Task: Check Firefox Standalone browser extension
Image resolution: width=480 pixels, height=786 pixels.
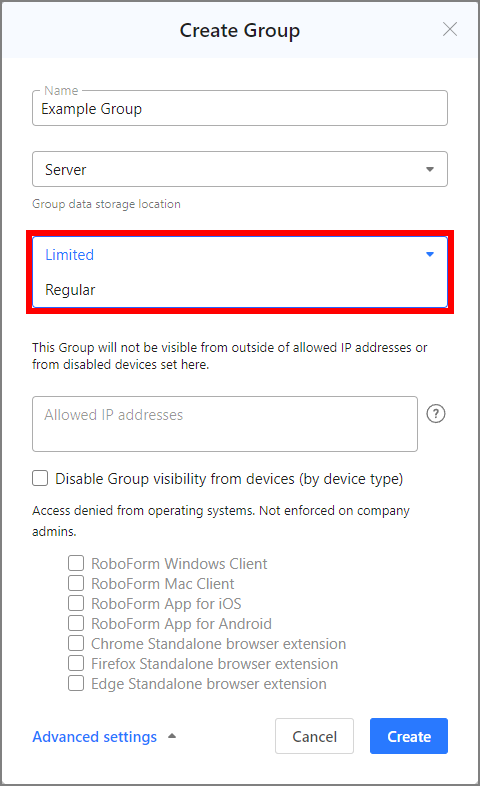Action: tap(76, 663)
